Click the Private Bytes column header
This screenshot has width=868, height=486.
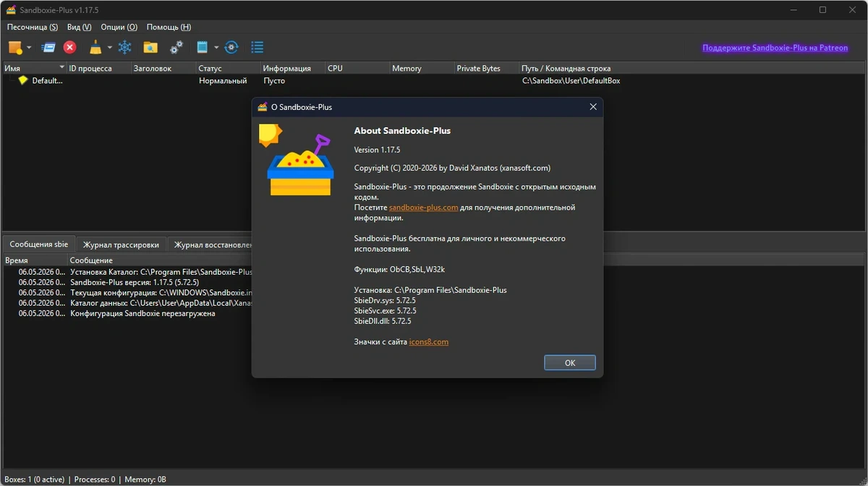(x=487, y=68)
